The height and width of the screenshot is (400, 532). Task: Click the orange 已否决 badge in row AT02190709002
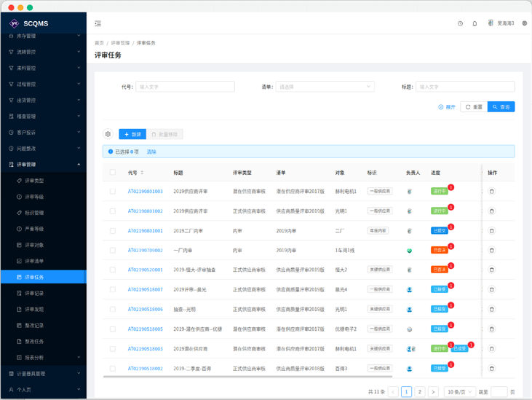(x=440, y=250)
